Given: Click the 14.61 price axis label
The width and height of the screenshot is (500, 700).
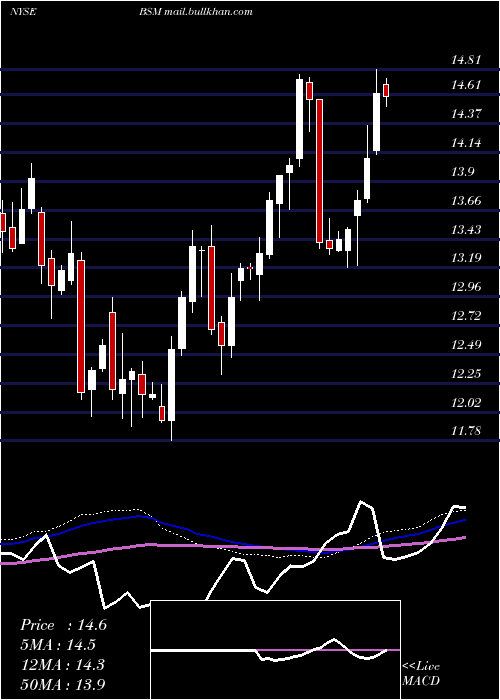Looking at the screenshot, I should point(466,84).
